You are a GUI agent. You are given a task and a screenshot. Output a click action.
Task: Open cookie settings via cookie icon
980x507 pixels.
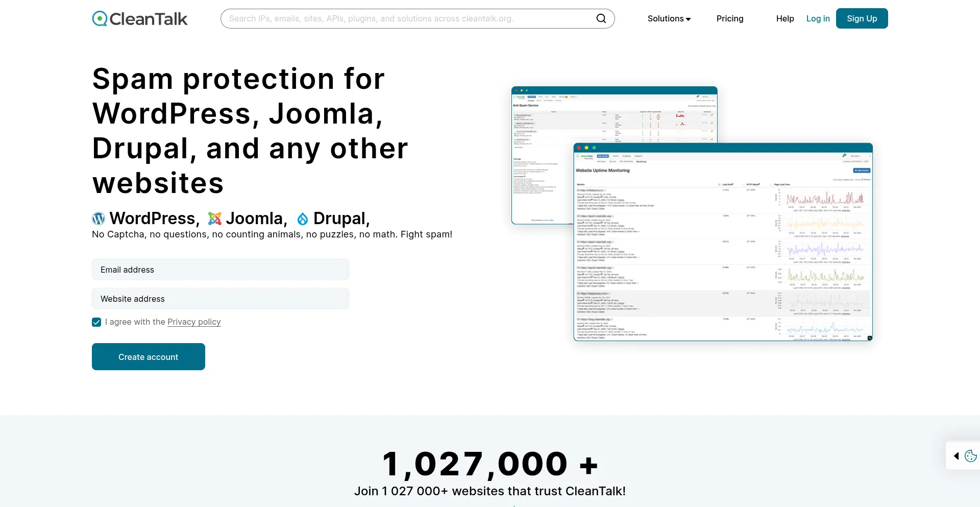coord(970,456)
